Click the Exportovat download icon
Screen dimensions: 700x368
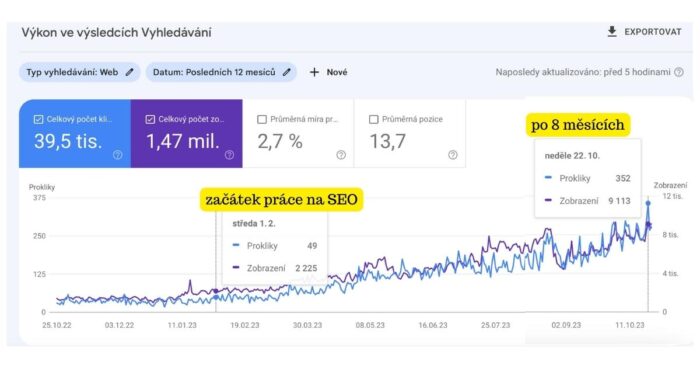[612, 32]
